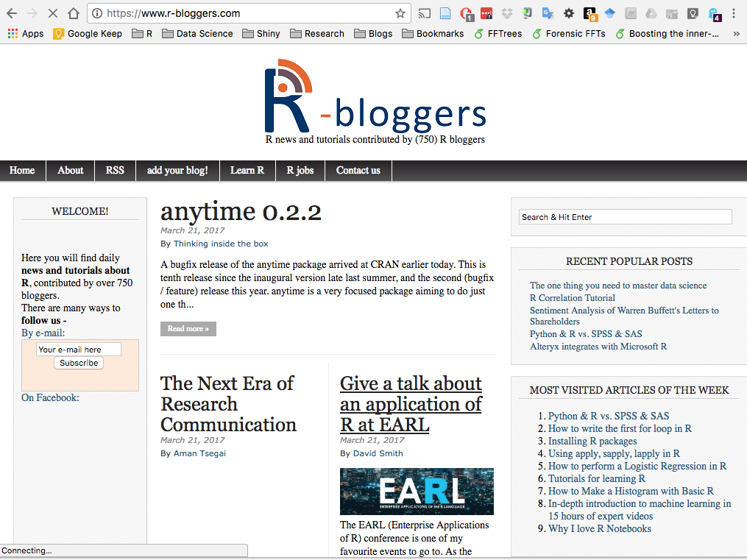Show hidden bookmarks with the double chevron
The image size is (747, 560).
[x=736, y=34]
